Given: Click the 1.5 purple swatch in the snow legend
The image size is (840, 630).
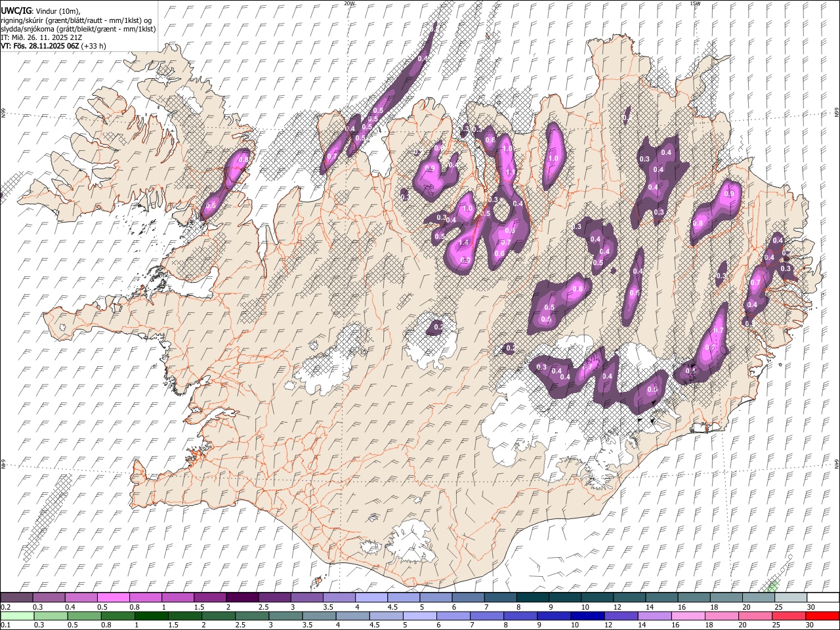Looking at the screenshot, I should 210,597.
